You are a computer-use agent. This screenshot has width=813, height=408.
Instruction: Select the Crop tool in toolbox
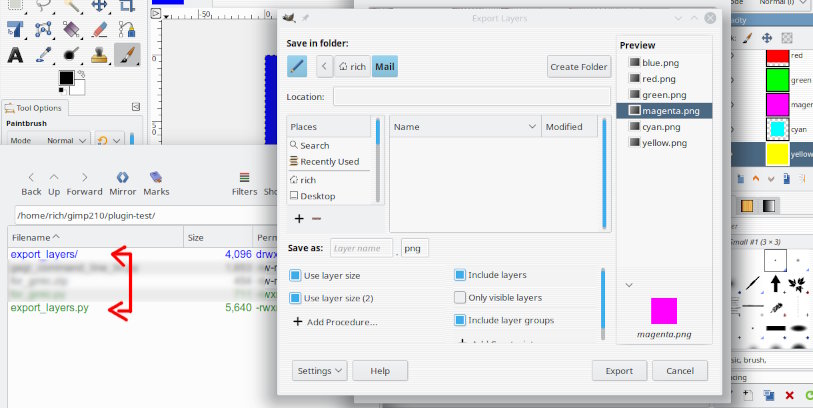pos(127,5)
